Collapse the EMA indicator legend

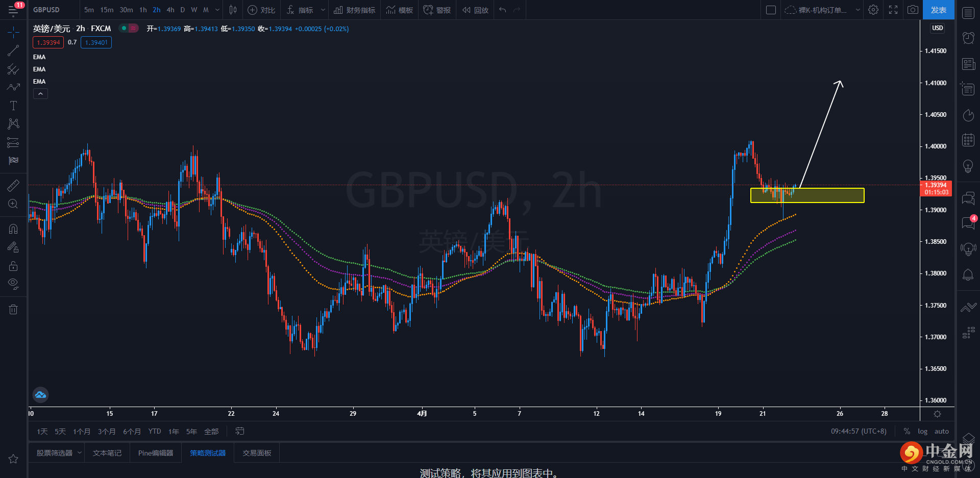[40, 94]
